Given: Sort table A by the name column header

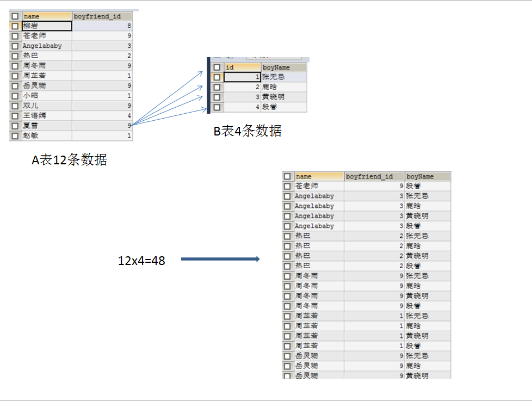Looking at the screenshot, I should 47,16.
